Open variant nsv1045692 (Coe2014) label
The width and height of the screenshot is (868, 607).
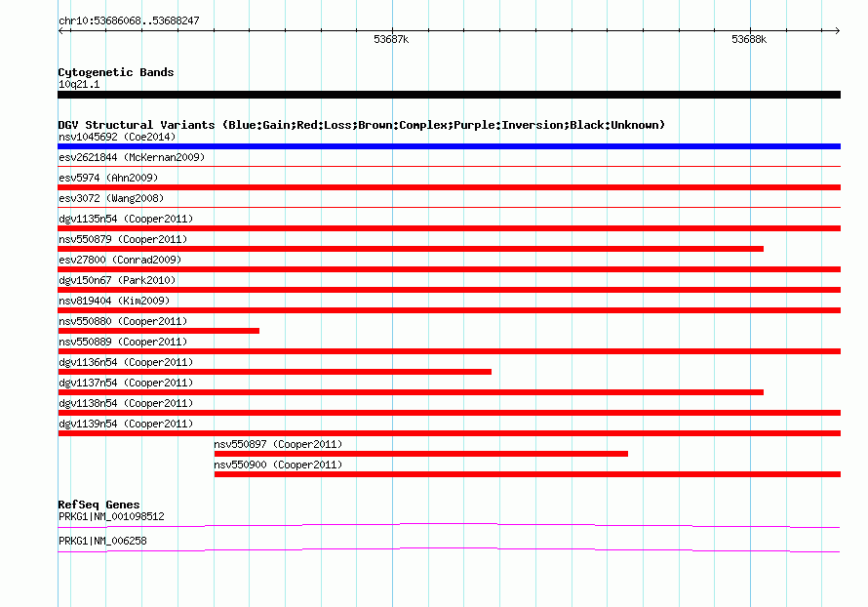pos(117,137)
